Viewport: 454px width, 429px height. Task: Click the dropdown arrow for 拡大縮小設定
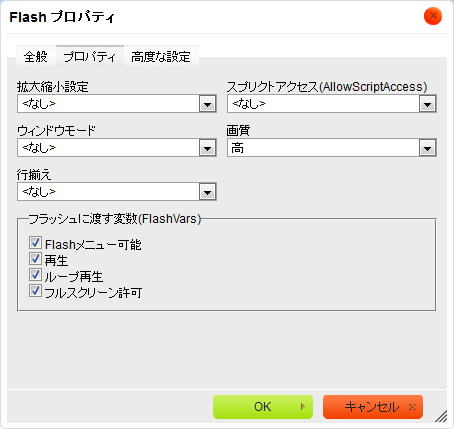pos(207,104)
